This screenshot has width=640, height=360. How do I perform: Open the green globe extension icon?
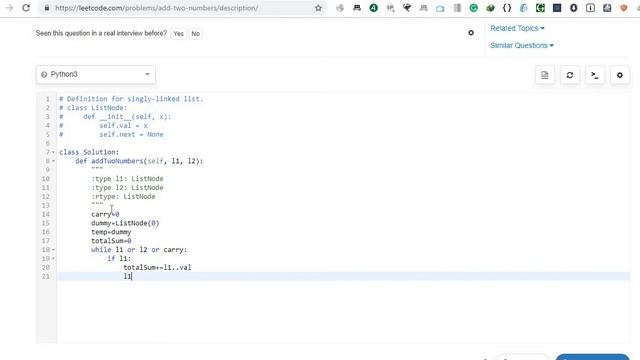coord(490,8)
